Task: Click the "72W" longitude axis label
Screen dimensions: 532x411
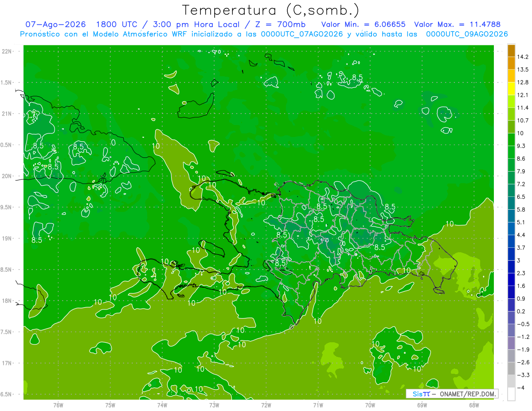Action: (x=266, y=405)
